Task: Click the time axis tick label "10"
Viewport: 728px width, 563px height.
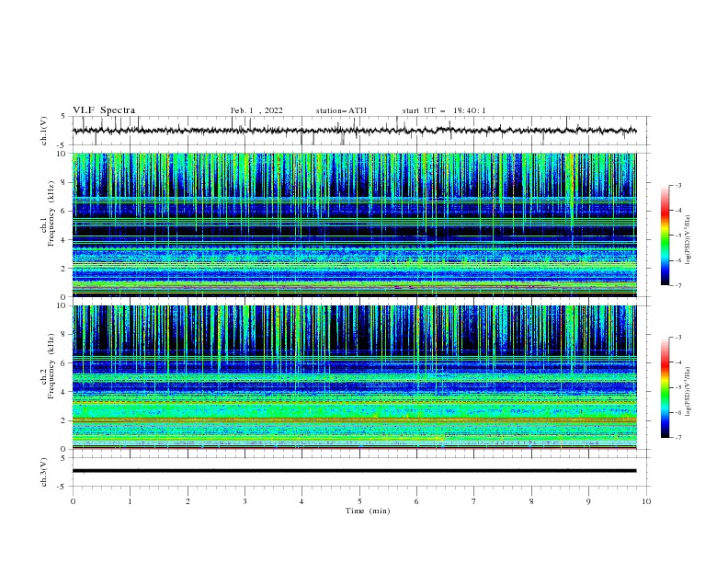Action: (x=646, y=501)
